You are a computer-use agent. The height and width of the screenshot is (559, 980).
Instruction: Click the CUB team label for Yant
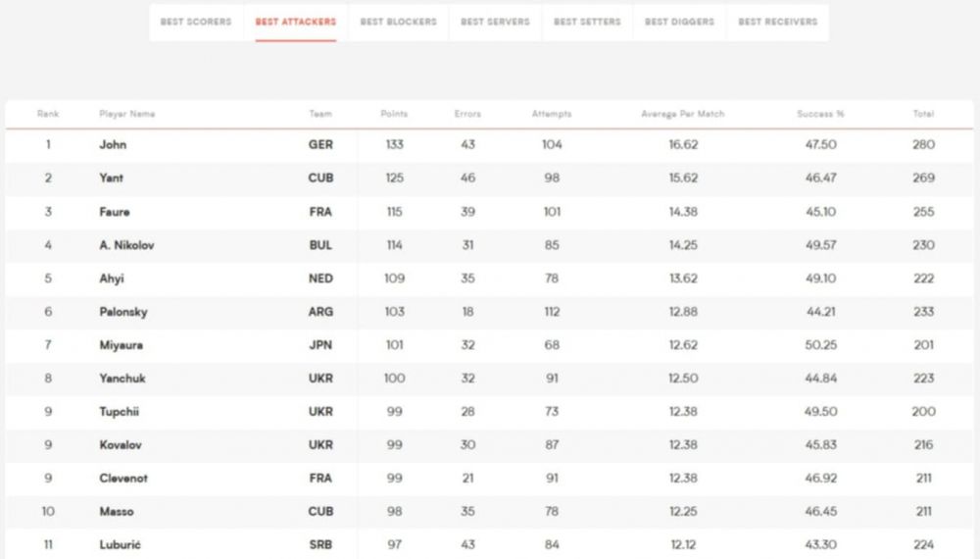coord(320,178)
